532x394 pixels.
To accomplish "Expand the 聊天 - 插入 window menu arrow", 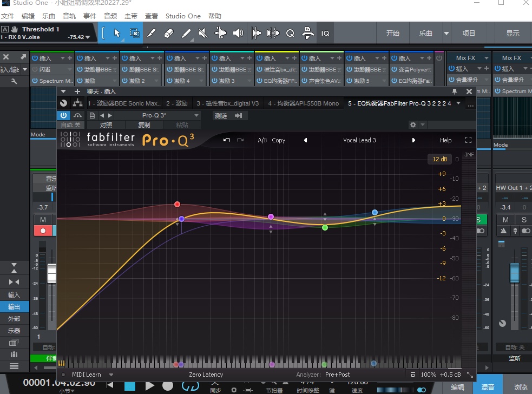I will [63, 91].
